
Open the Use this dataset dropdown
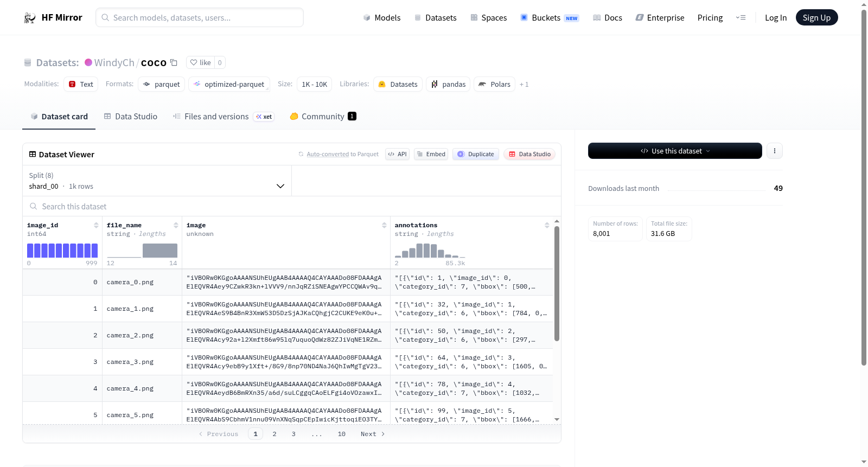675,151
